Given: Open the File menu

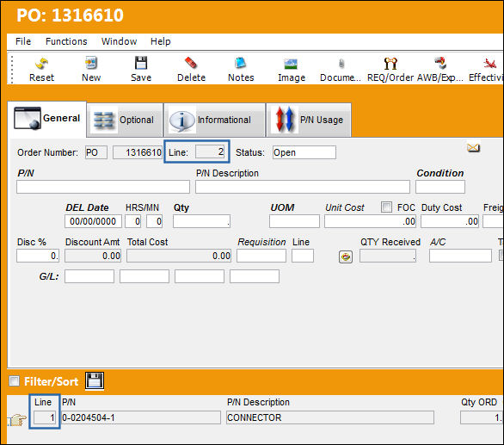Looking at the screenshot, I should point(23,41).
